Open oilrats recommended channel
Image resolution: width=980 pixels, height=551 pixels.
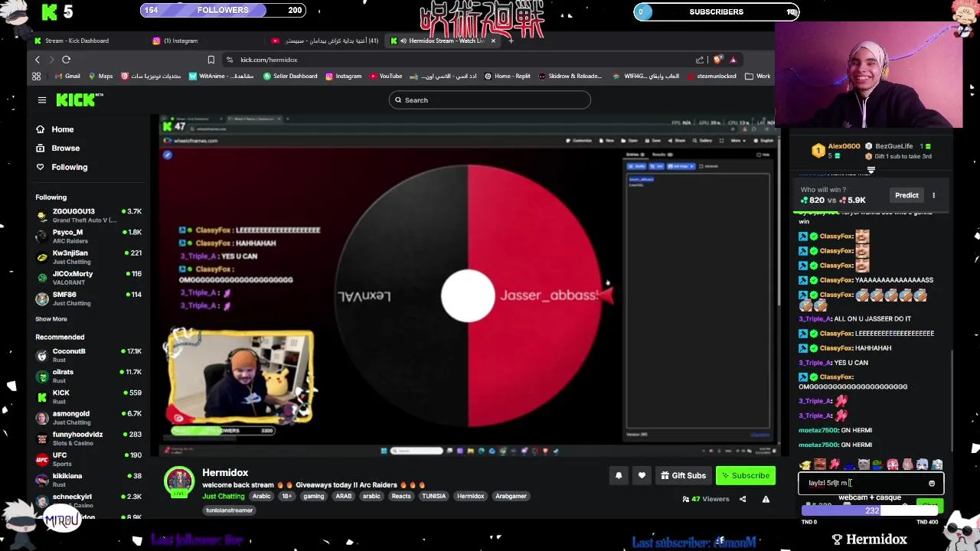tap(88, 376)
